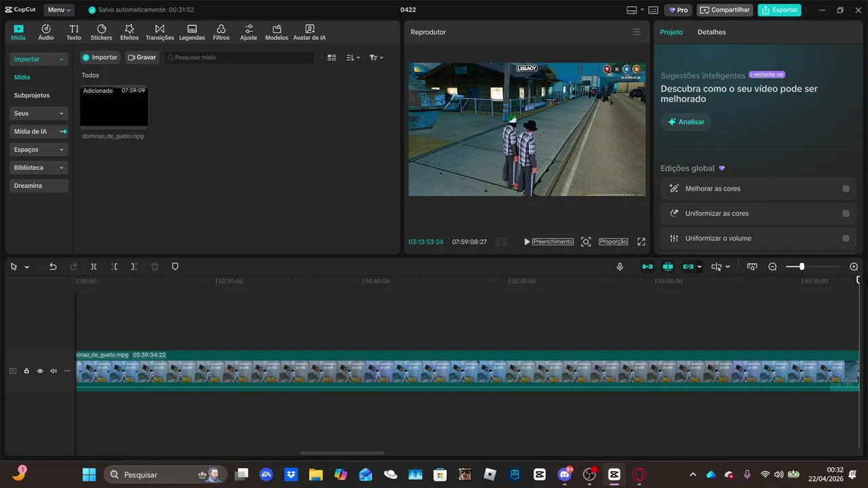The height and width of the screenshot is (488, 868).
Task: Click the fullscreen icon in the player
Action: [x=642, y=242]
